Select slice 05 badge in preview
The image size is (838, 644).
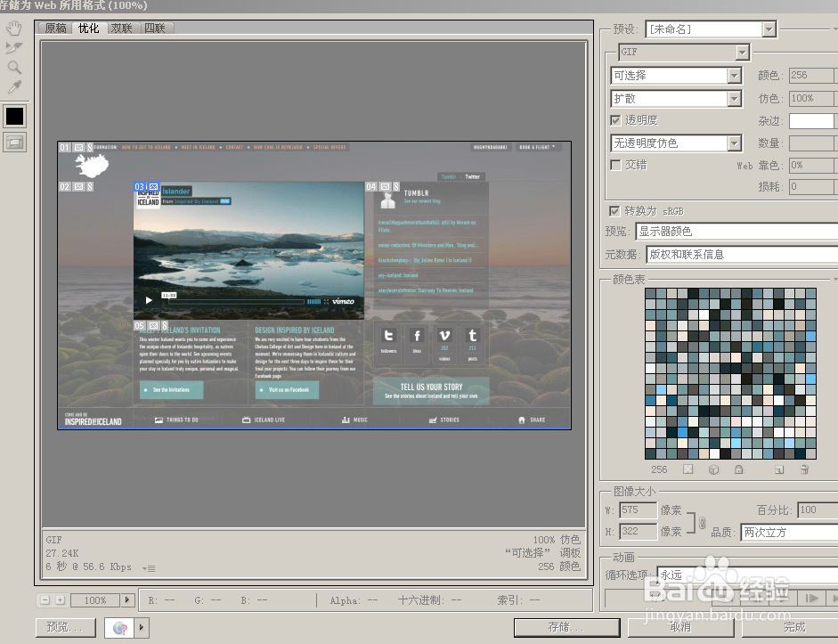tap(140, 325)
